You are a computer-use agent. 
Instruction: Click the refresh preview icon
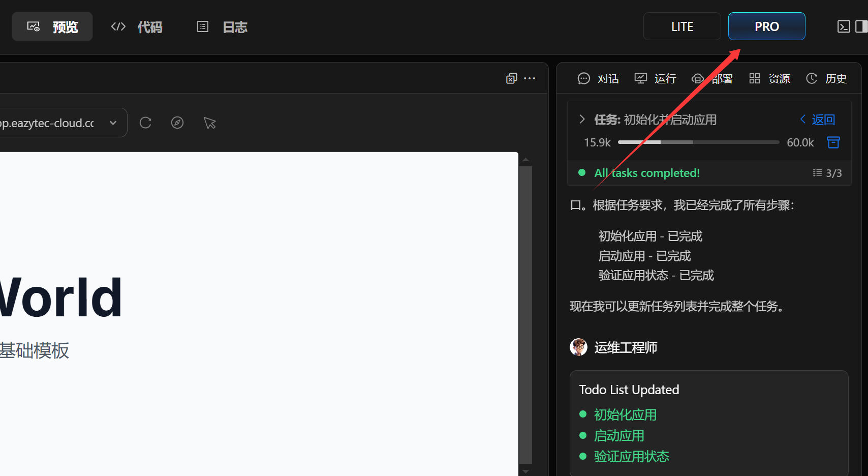tap(145, 123)
